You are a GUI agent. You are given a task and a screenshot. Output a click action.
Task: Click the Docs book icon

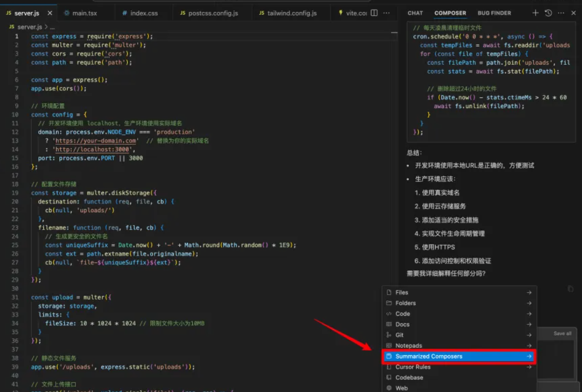point(389,324)
